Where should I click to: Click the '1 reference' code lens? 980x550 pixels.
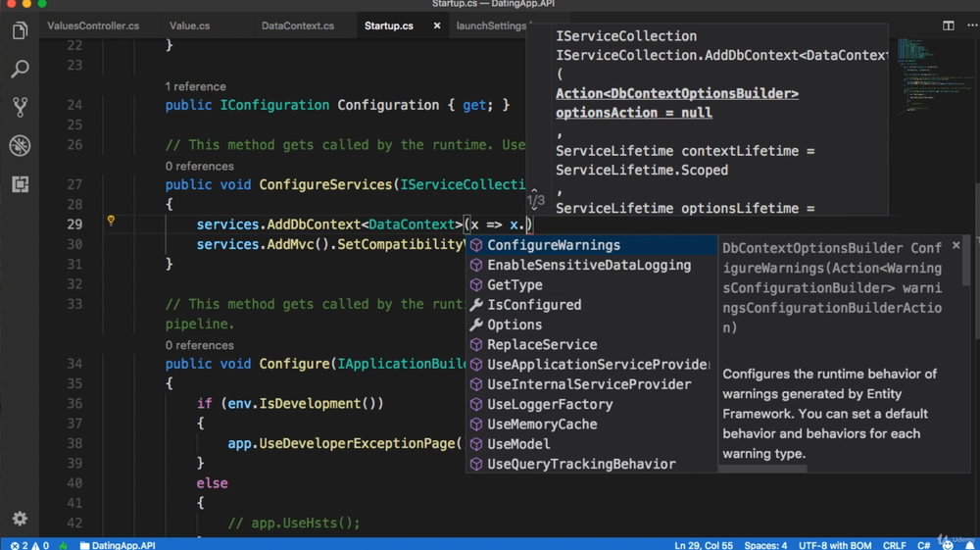(x=196, y=86)
